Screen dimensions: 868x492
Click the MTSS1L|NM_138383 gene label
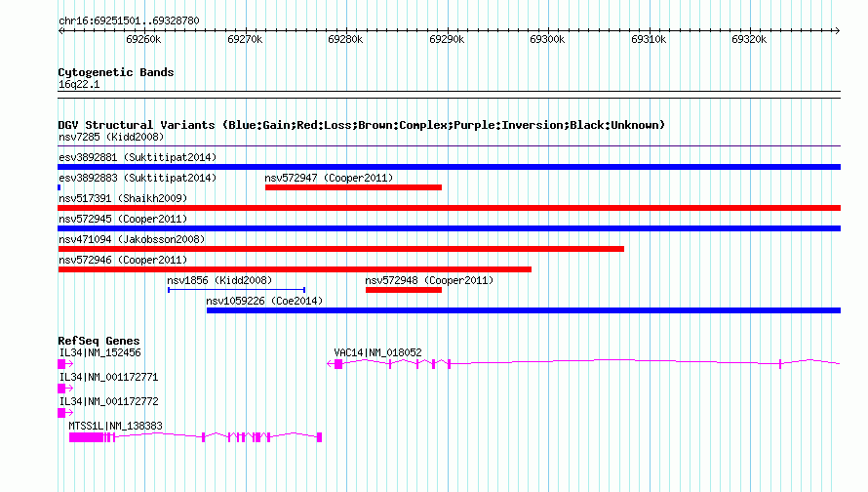(x=116, y=426)
